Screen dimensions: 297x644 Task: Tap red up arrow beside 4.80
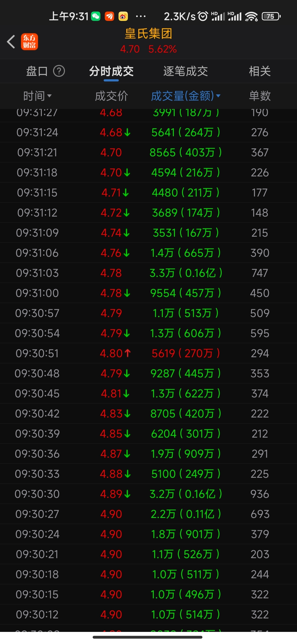pyautogui.click(x=127, y=353)
